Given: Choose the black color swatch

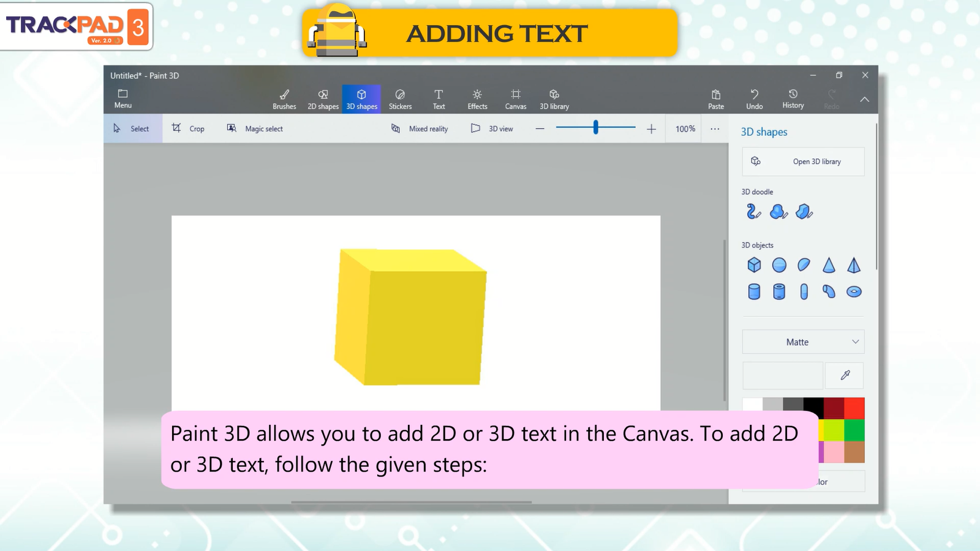Looking at the screenshot, I should coord(813,404).
